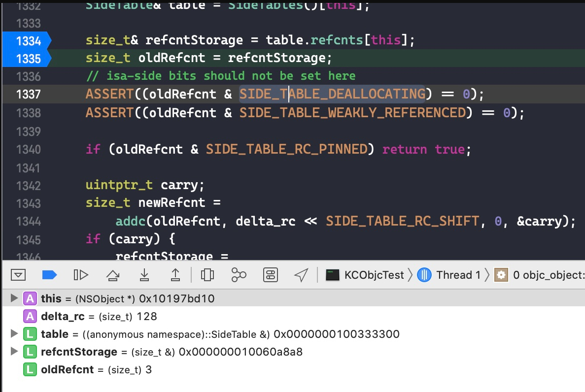
Task: Click SIDE_TABLE_DEALLOCATING macro in code
Action: point(332,94)
